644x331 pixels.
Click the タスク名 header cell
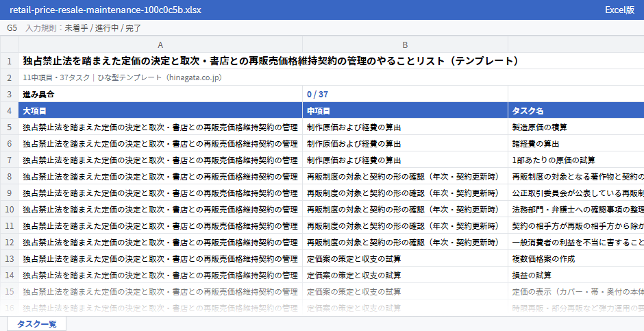[575, 111]
